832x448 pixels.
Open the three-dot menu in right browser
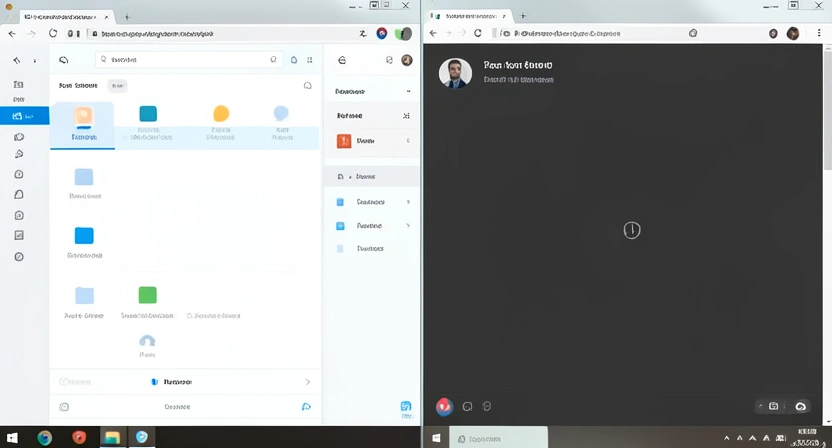[819, 33]
